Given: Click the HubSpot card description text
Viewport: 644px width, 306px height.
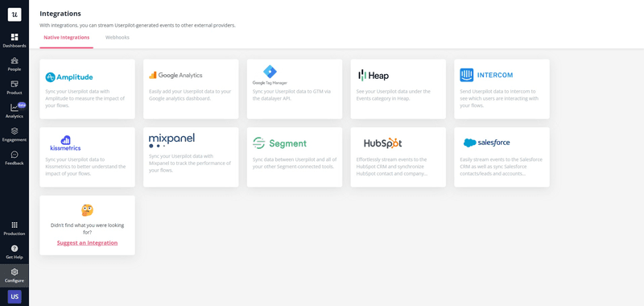Looking at the screenshot, I should [x=392, y=167].
